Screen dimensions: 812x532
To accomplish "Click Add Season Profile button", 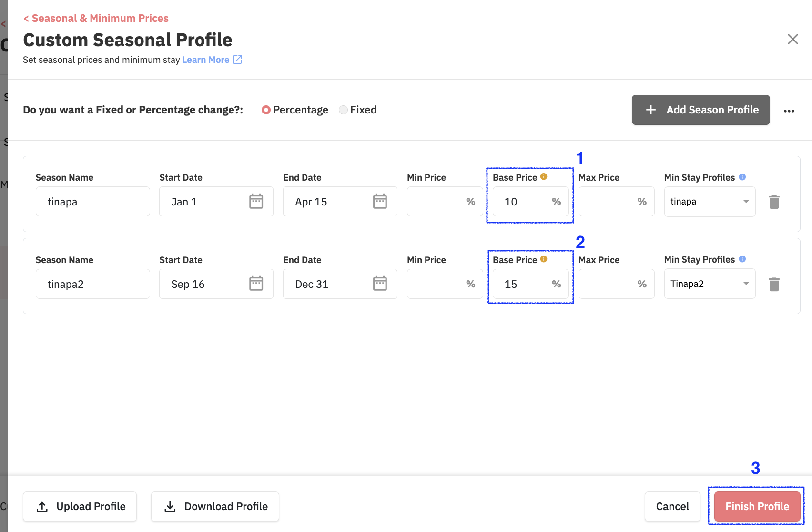I will click(701, 110).
